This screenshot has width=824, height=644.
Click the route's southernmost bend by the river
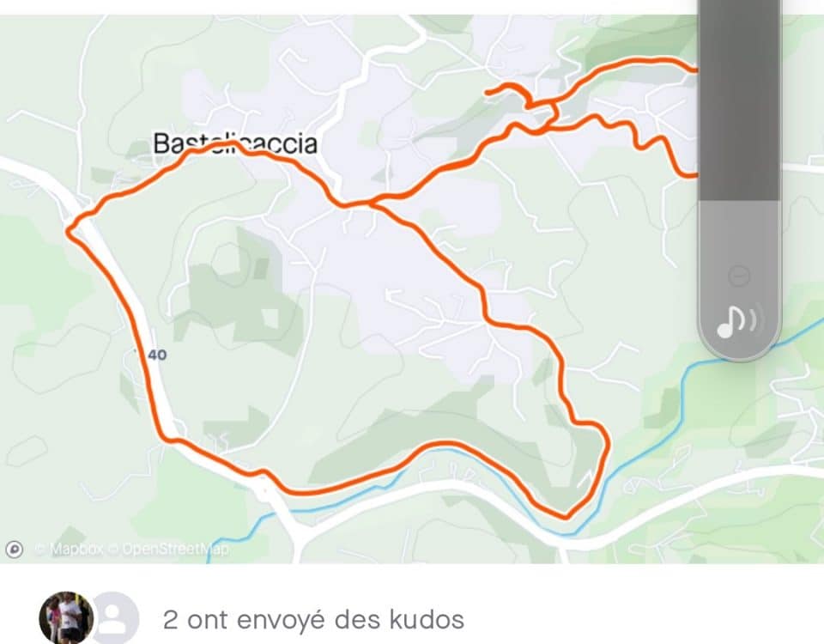point(566,516)
